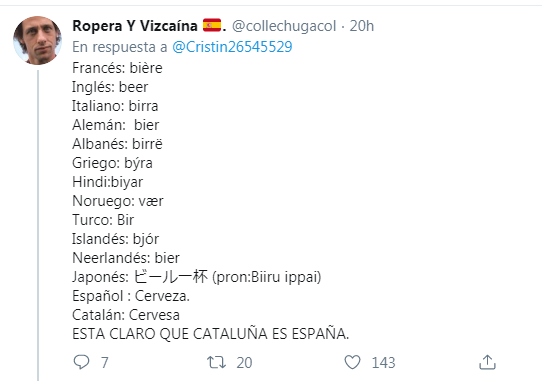Click the 'Francés: bière' text line
542x381 pixels.
(x=117, y=68)
